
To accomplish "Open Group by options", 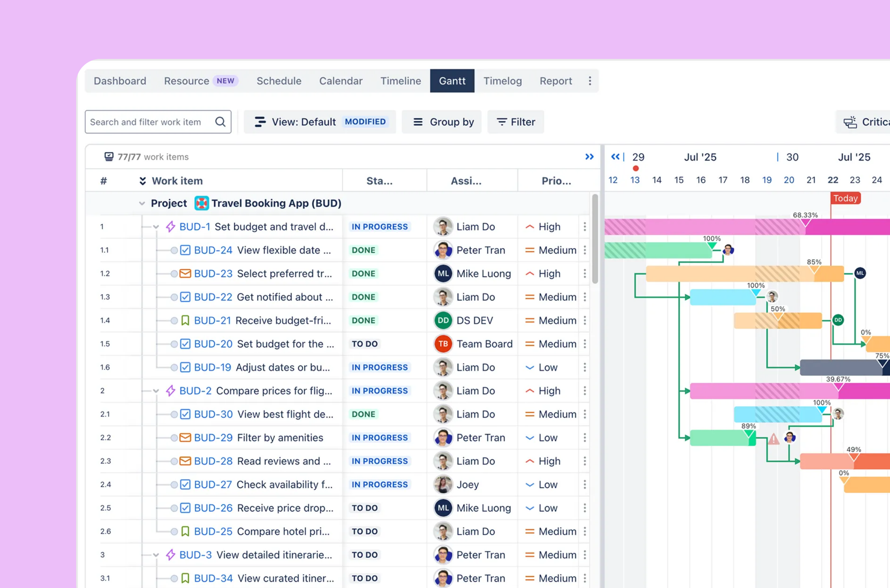I will (442, 122).
